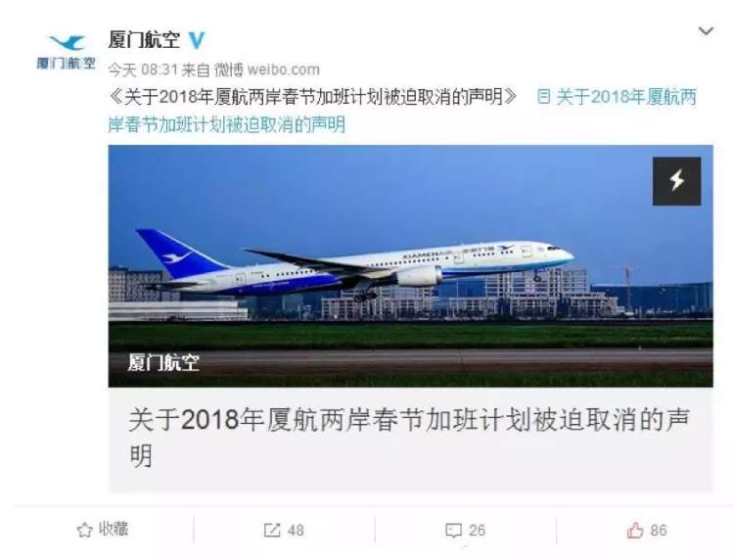View the airplane cover photo
The height and width of the screenshot is (560, 734).
coord(410,265)
